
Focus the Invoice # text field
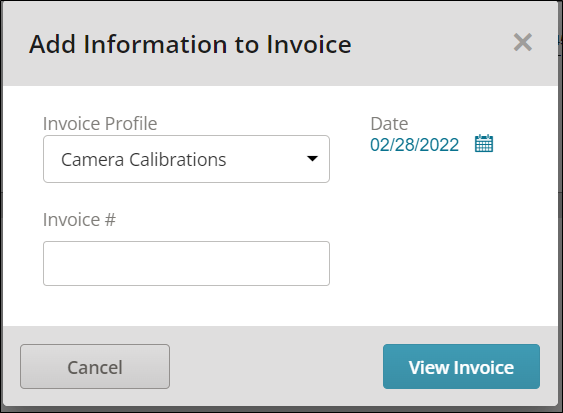[x=186, y=263]
